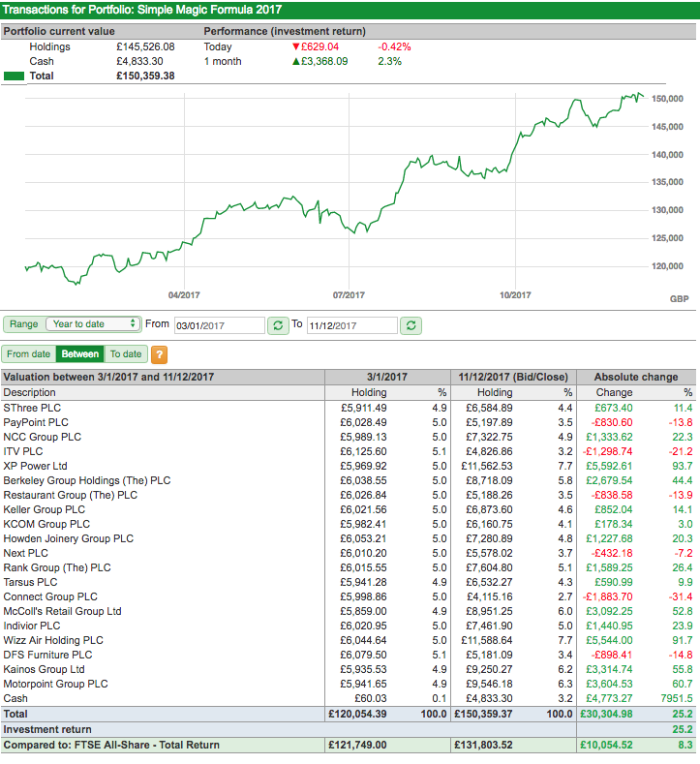Click the 150,000 y-axis label
Image resolution: width=700 pixels, height=764 pixels.
pos(667,99)
